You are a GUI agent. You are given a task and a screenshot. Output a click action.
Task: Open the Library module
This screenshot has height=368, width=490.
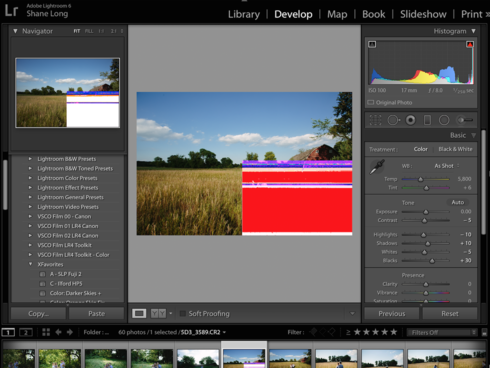(244, 14)
